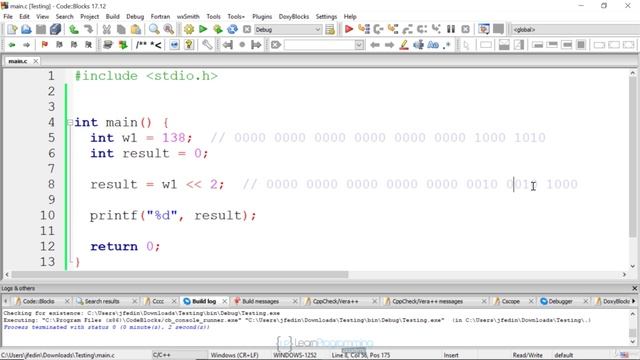Image resolution: width=640 pixels, height=360 pixels.
Task: Click the search text input field
Action: point(320,44)
